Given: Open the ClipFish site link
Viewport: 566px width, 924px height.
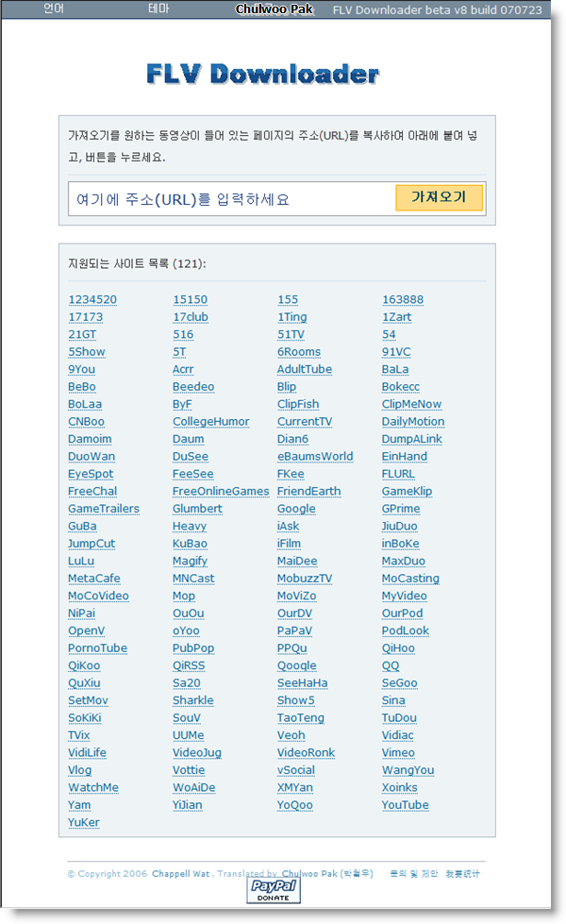Looking at the screenshot, I should tap(298, 404).
